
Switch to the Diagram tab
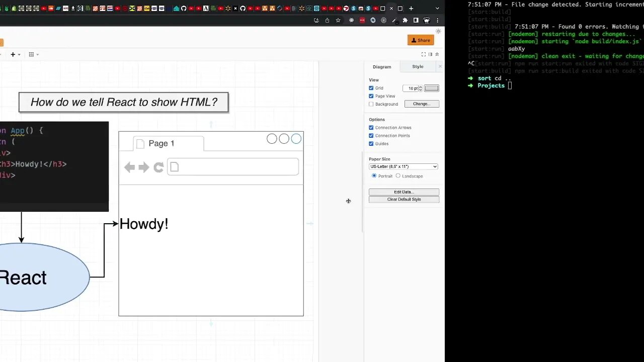(382, 67)
